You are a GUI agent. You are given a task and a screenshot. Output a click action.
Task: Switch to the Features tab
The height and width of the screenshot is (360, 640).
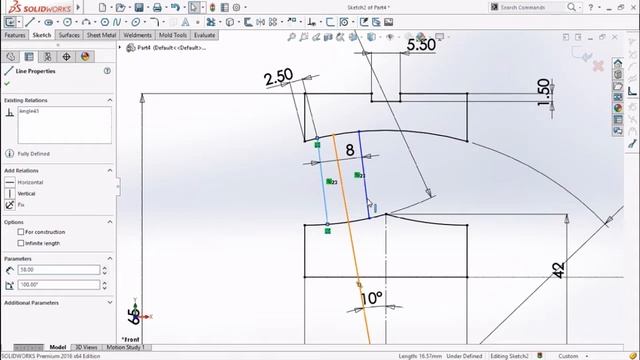tap(15, 35)
